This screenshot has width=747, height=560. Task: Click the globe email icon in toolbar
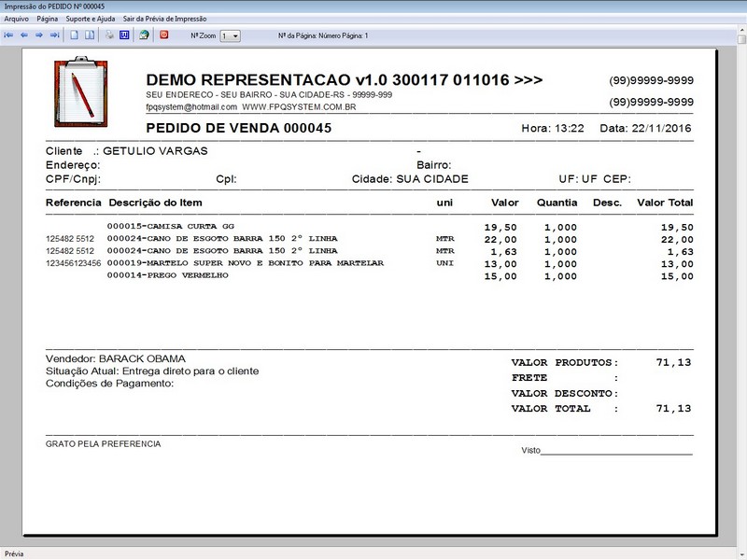coord(144,35)
